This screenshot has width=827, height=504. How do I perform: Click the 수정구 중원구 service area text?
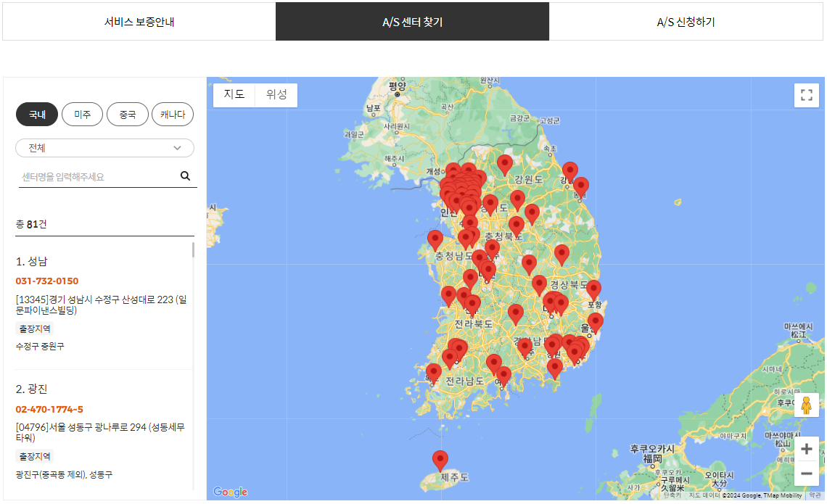coord(40,347)
